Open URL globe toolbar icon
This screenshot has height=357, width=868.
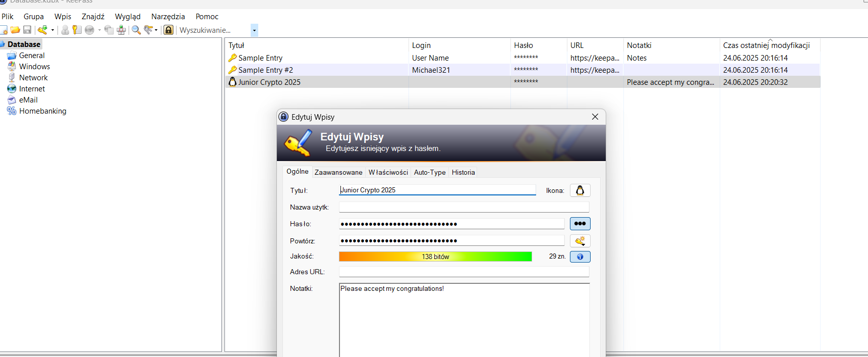[x=90, y=30]
